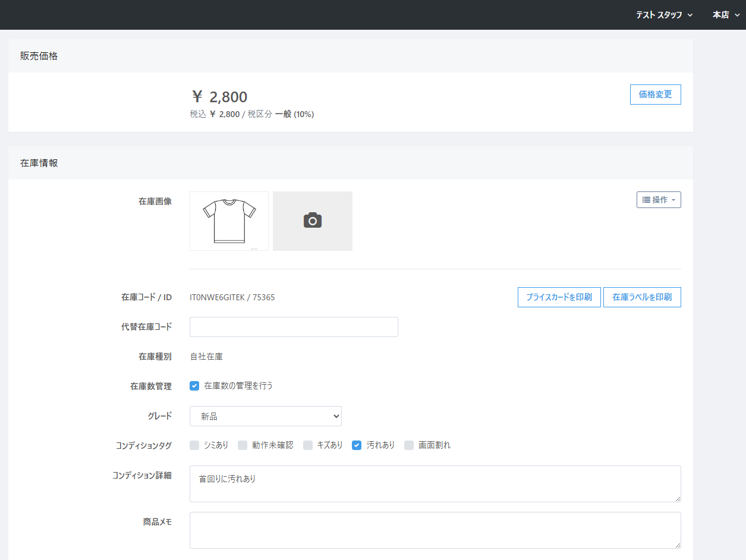Screen dimensions: 746x560
Task: Click resize handle of コンディション詳細 textarea
Action: pos(677,498)
